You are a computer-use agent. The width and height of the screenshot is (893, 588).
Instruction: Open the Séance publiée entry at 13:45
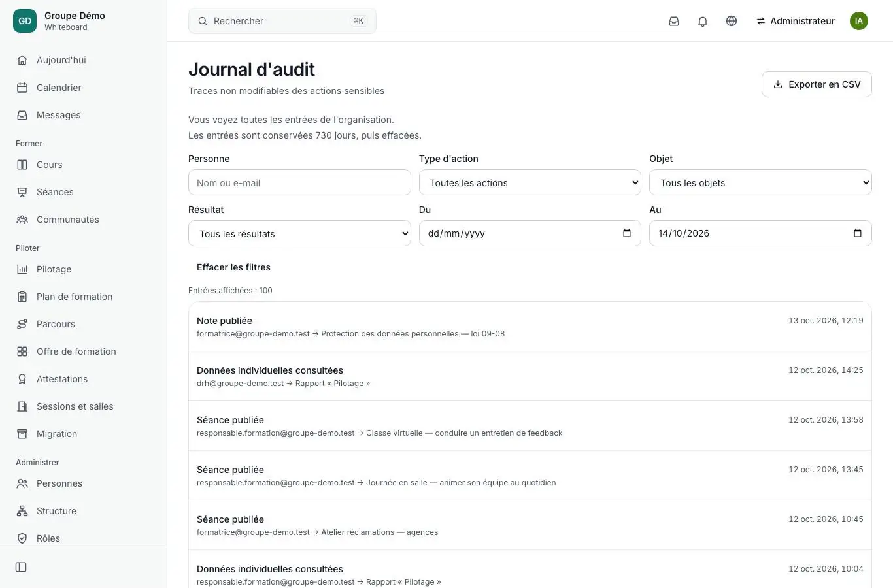click(x=530, y=476)
